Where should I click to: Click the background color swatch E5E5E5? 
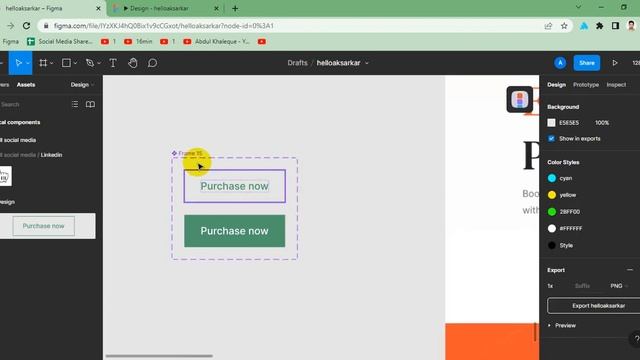tap(551, 123)
